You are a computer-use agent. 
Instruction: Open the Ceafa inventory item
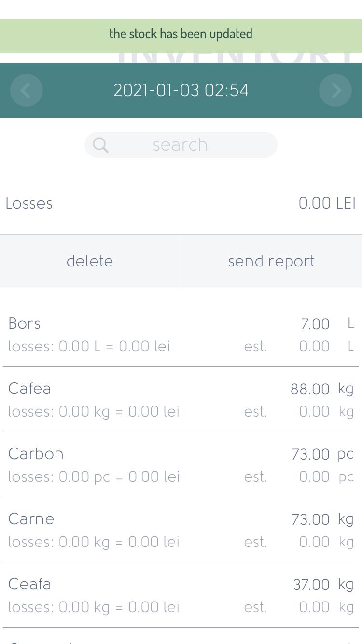(x=181, y=595)
